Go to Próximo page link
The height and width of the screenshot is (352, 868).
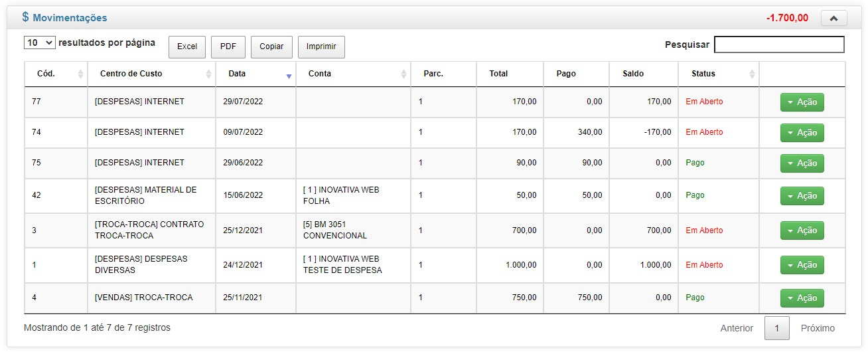pyautogui.click(x=818, y=328)
